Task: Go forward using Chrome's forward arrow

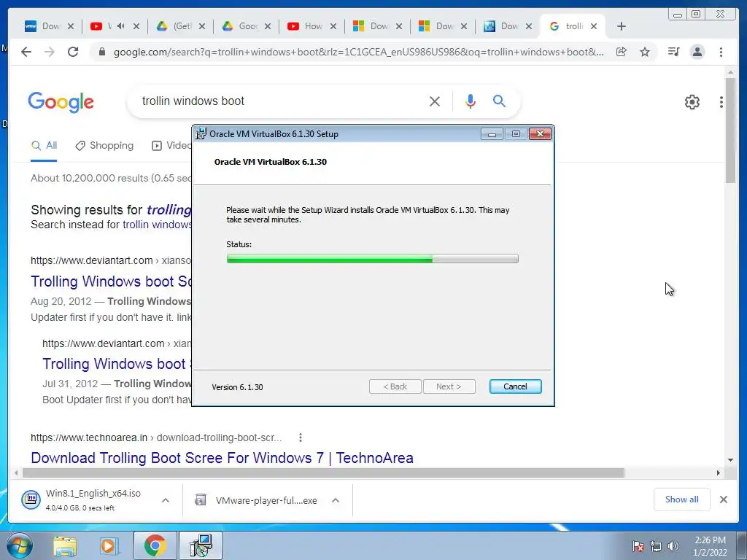Action: point(50,52)
